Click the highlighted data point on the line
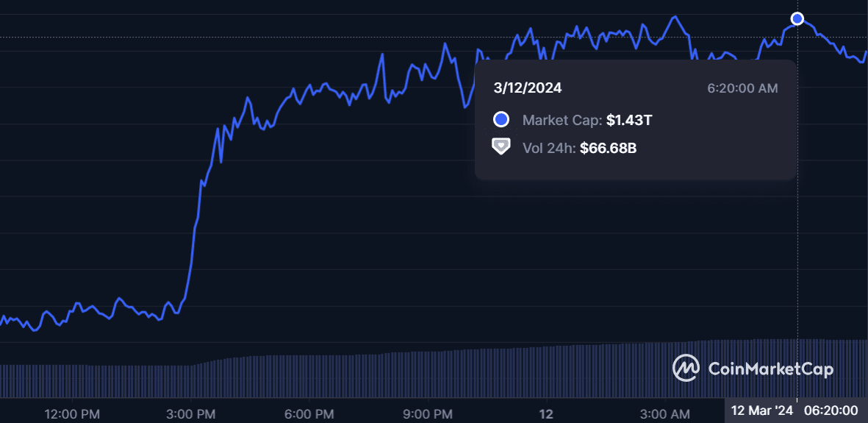 797,19
